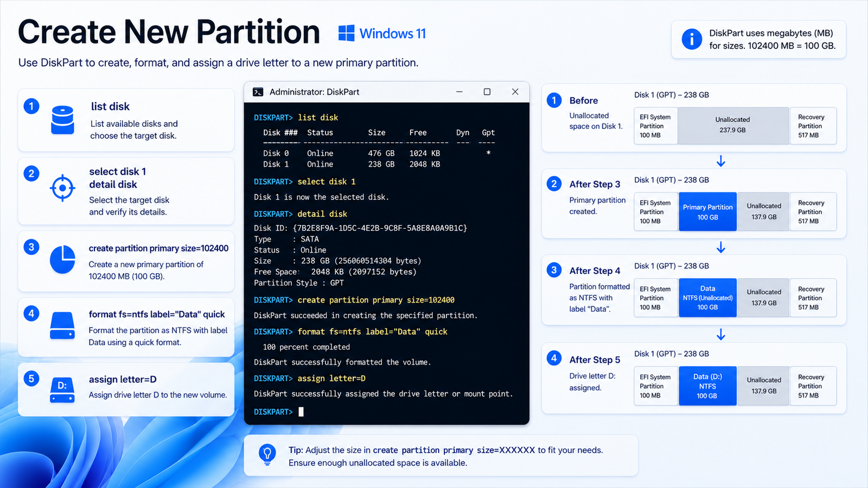The width and height of the screenshot is (868, 488).
Task: Click the 'detail disk' terminal command
Action: (322, 214)
